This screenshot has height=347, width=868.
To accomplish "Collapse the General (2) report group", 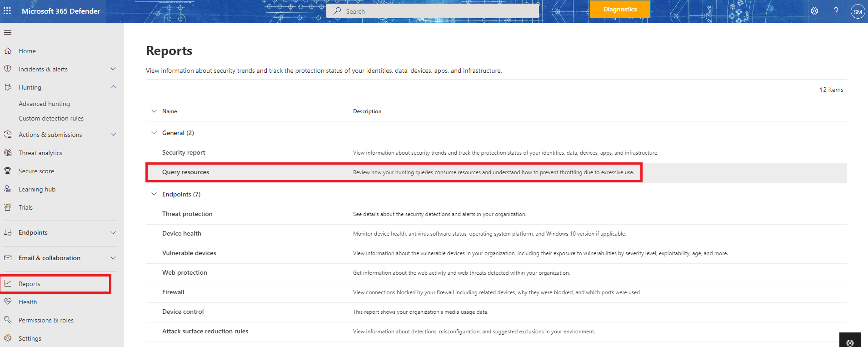I will tap(154, 133).
